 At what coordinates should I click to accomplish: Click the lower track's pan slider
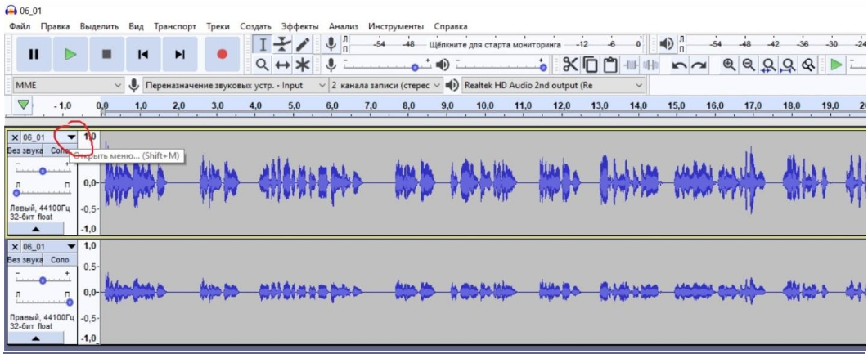[43, 300]
